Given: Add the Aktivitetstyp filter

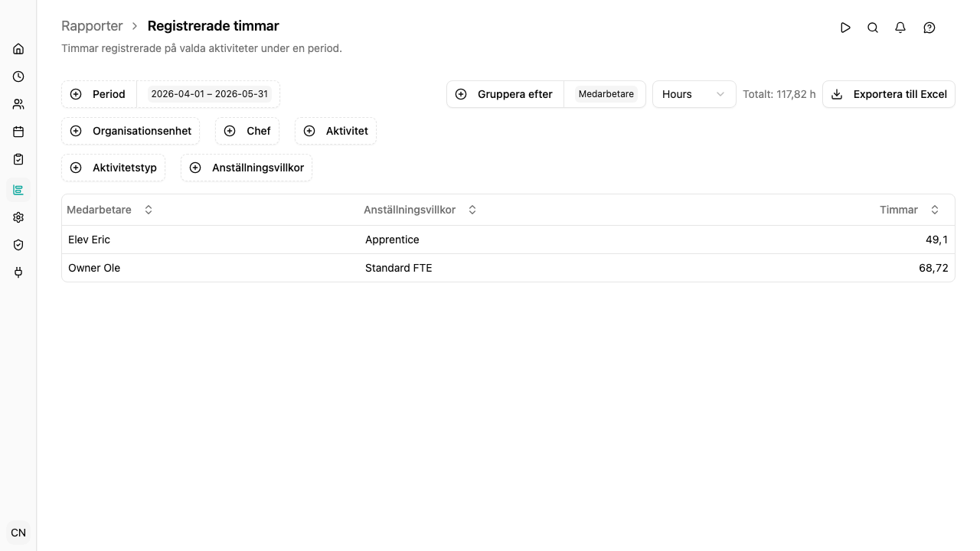Looking at the screenshot, I should [113, 168].
